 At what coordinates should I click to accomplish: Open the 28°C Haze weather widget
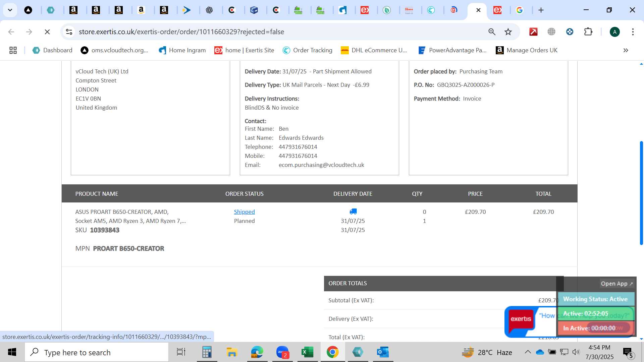tap(487, 352)
